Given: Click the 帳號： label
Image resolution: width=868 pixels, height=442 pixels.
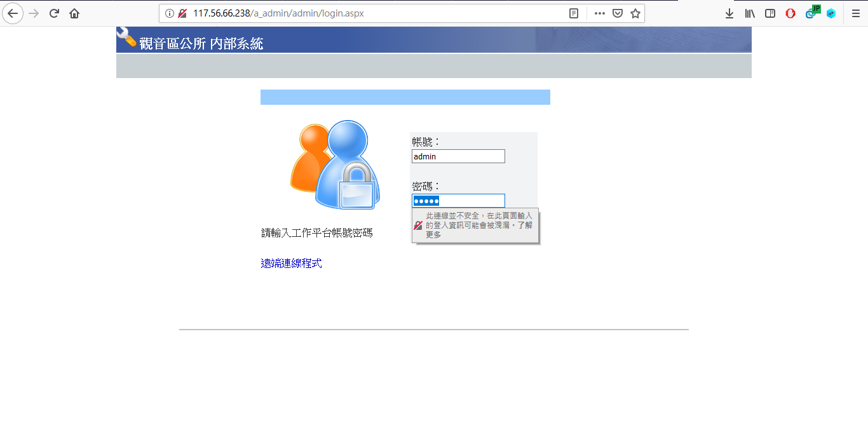Looking at the screenshot, I should [426, 142].
